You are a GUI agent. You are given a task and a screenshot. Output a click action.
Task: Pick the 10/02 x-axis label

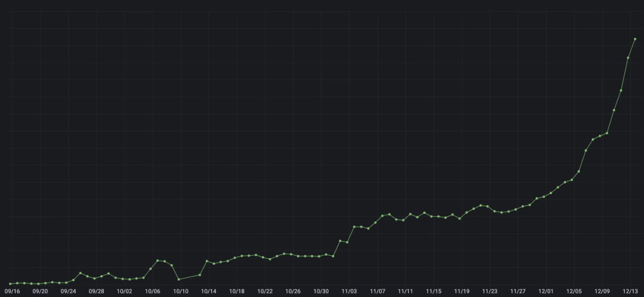(x=124, y=292)
